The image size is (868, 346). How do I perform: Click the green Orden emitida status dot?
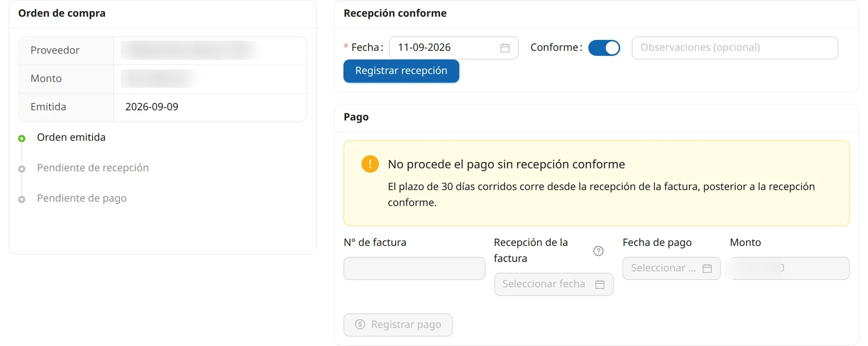[22, 138]
